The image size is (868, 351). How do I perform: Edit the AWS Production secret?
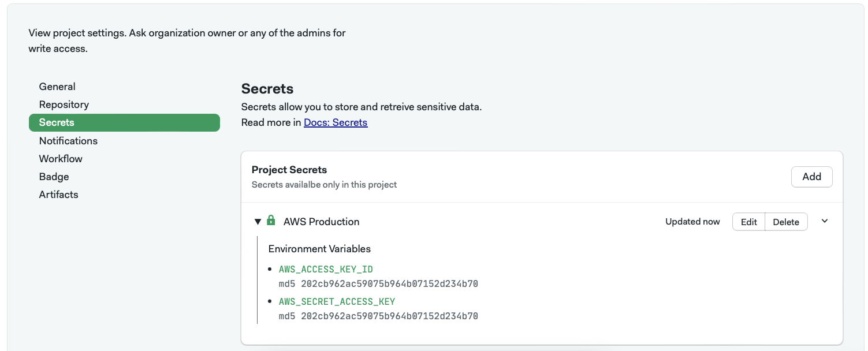[748, 221]
